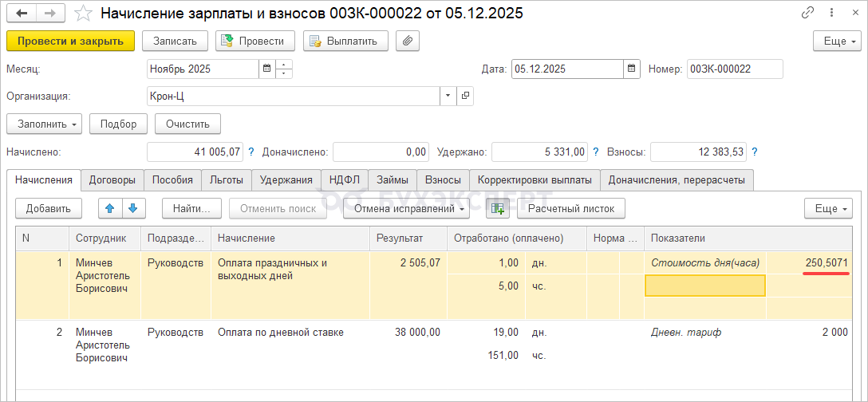Click result cell 2 505,07

[x=408, y=286]
